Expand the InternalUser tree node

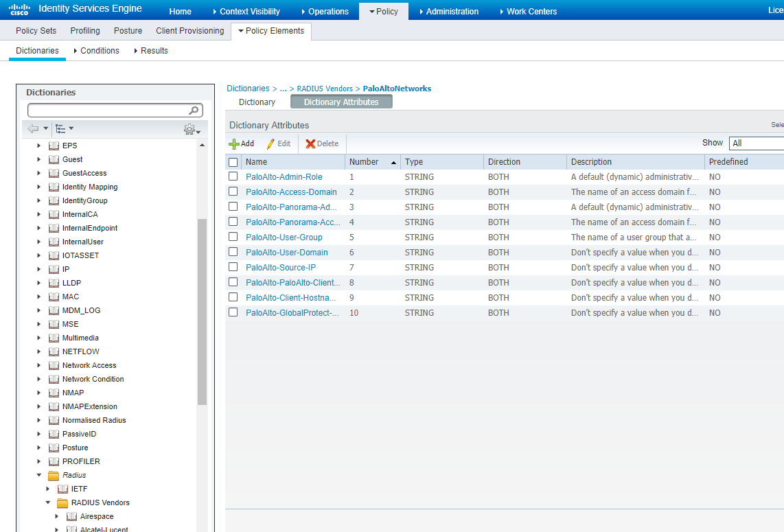[39, 242]
